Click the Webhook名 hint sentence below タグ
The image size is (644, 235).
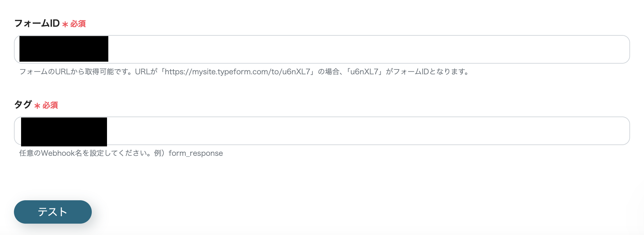pos(120,153)
